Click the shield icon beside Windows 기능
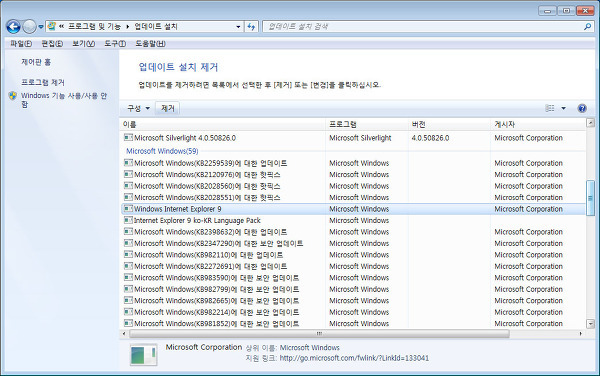This screenshot has width=600, height=376. pyautogui.click(x=13, y=96)
